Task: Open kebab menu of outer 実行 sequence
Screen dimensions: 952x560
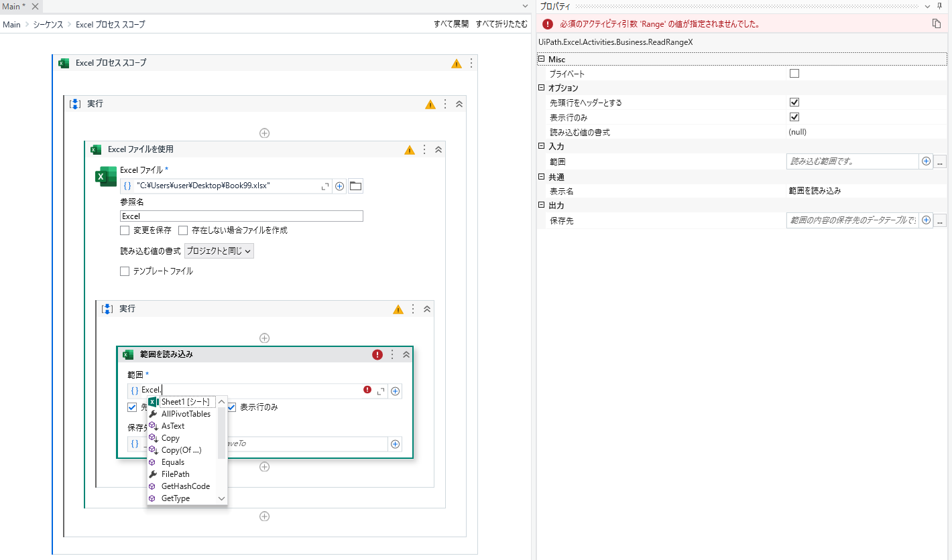Action: click(445, 104)
